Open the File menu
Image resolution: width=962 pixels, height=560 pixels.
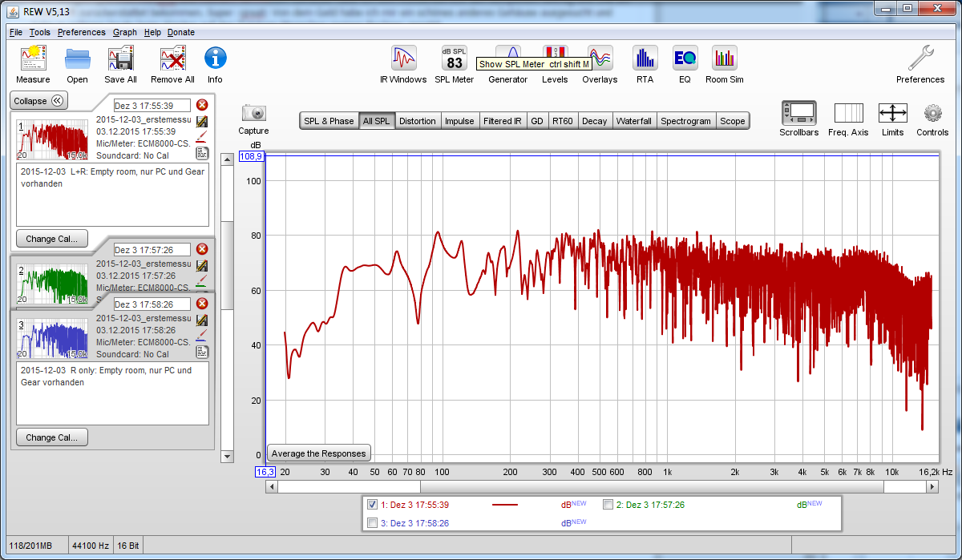click(x=16, y=32)
